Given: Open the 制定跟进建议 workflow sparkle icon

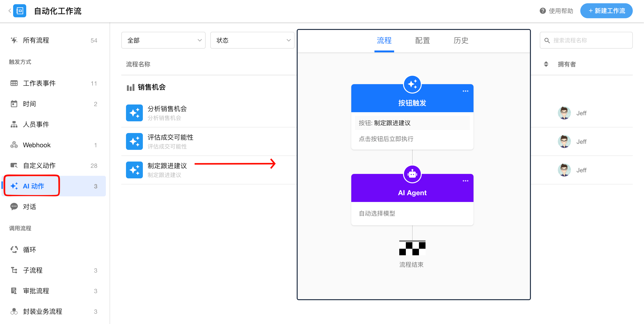Looking at the screenshot, I should coord(134,170).
